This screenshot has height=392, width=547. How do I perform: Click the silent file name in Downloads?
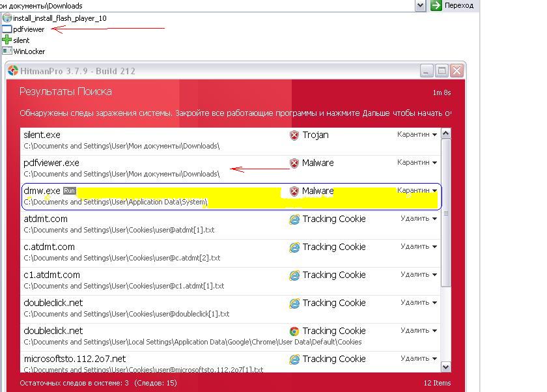point(21,40)
